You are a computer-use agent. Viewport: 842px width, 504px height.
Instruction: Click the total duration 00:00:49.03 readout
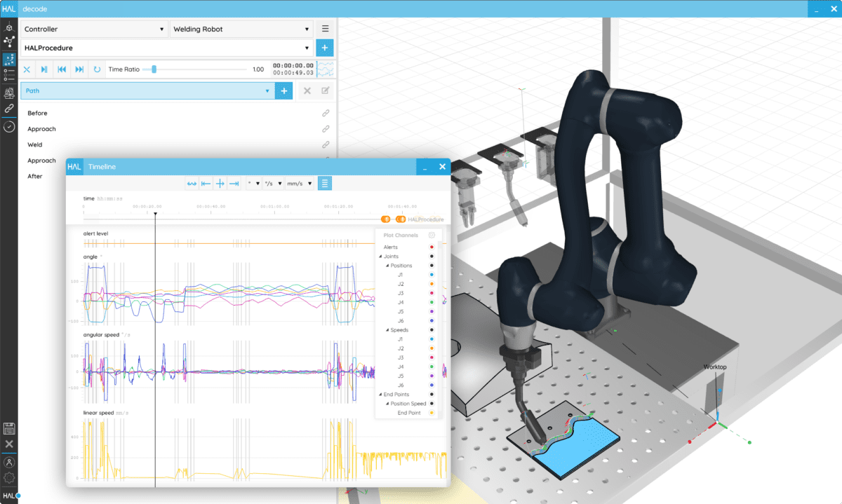293,73
